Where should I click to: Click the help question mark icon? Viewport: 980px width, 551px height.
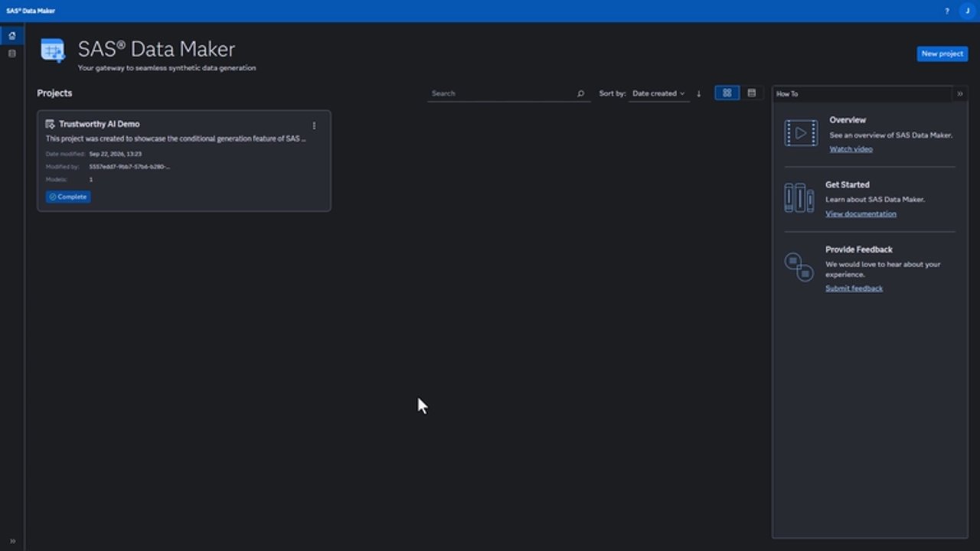click(946, 11)
